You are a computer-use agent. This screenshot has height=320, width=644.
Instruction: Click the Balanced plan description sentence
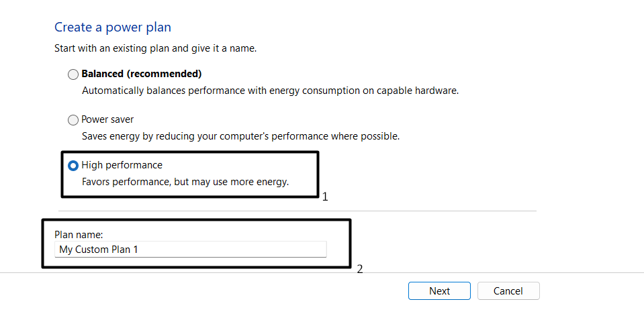pos(270,91)
